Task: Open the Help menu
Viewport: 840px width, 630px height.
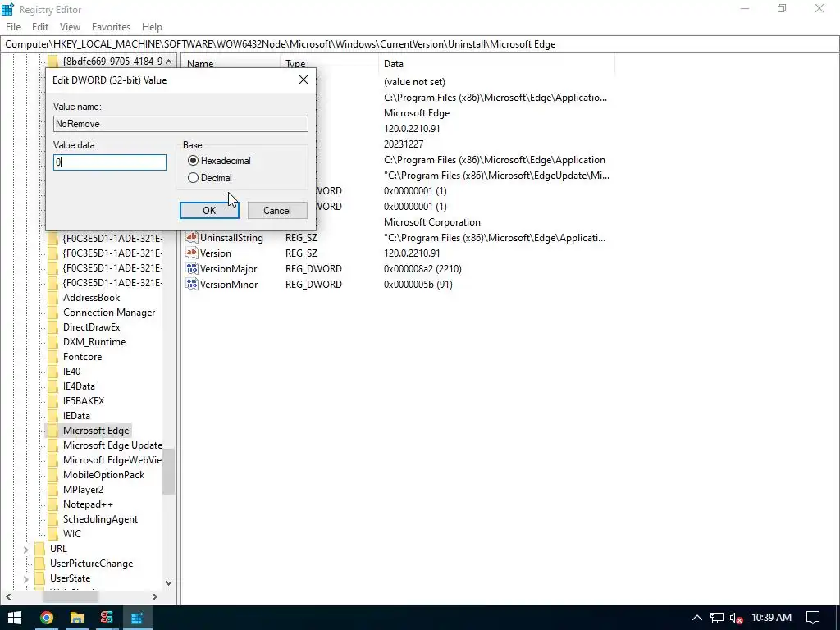Action: [x=152, y=27]
